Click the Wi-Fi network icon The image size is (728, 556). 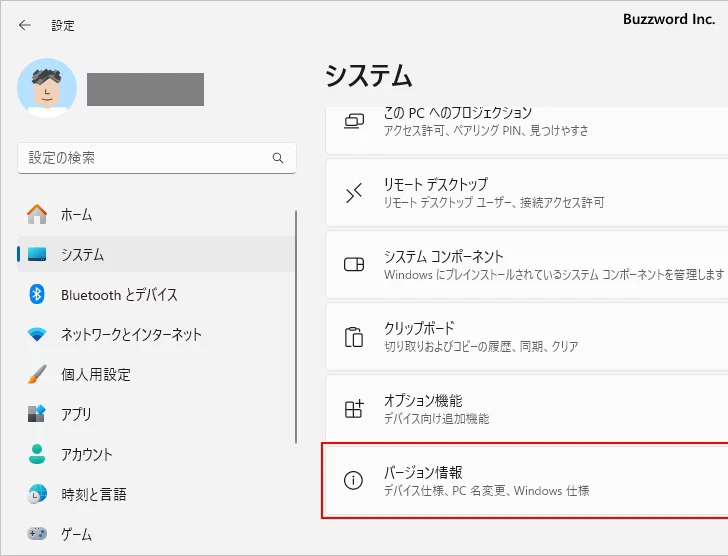(x=37, y=334)
